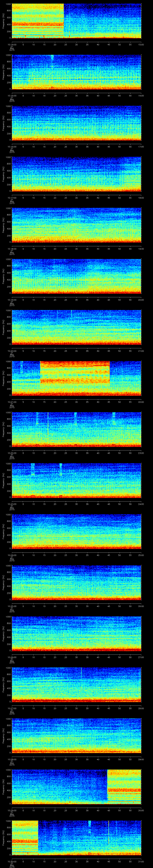Click the 17:00 end time label
Image resolution: width=153 pixels, height=868 pixels.
[x=141, y=147]
